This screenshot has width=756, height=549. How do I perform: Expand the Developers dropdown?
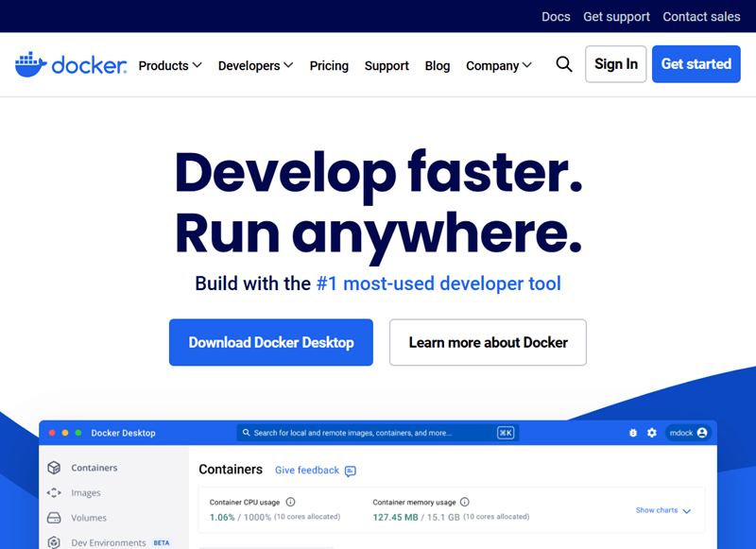tap(254, 65)
